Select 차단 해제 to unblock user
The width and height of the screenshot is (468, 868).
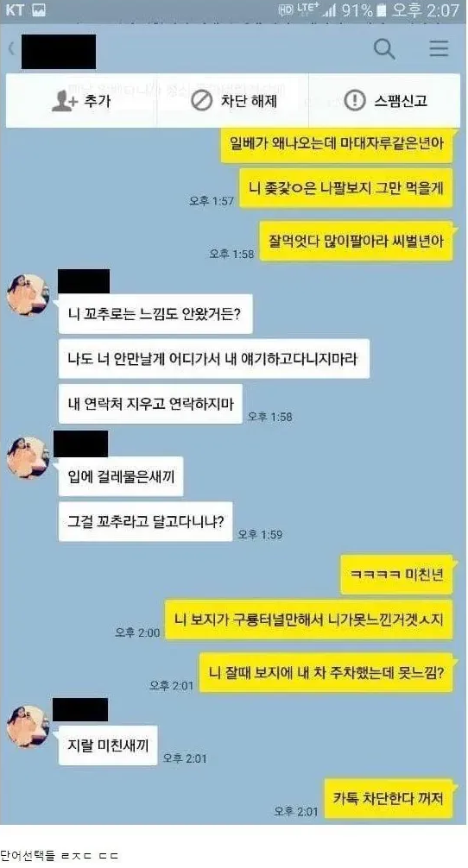coord(233,100)
